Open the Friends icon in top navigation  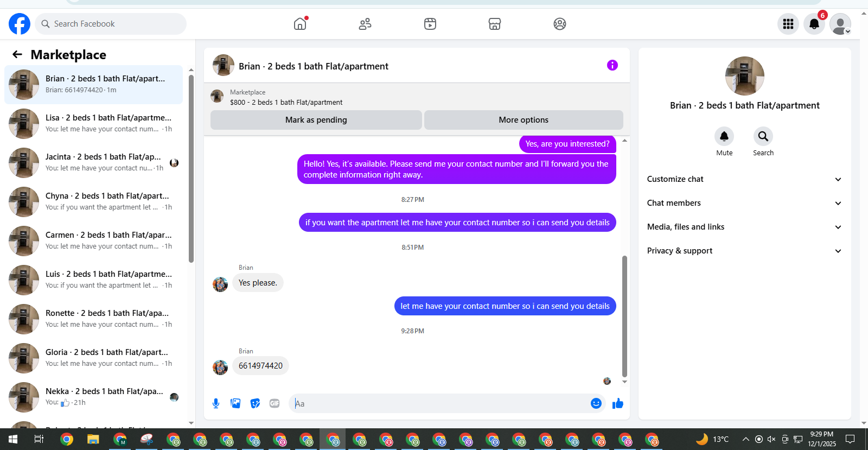pos(365,24)
